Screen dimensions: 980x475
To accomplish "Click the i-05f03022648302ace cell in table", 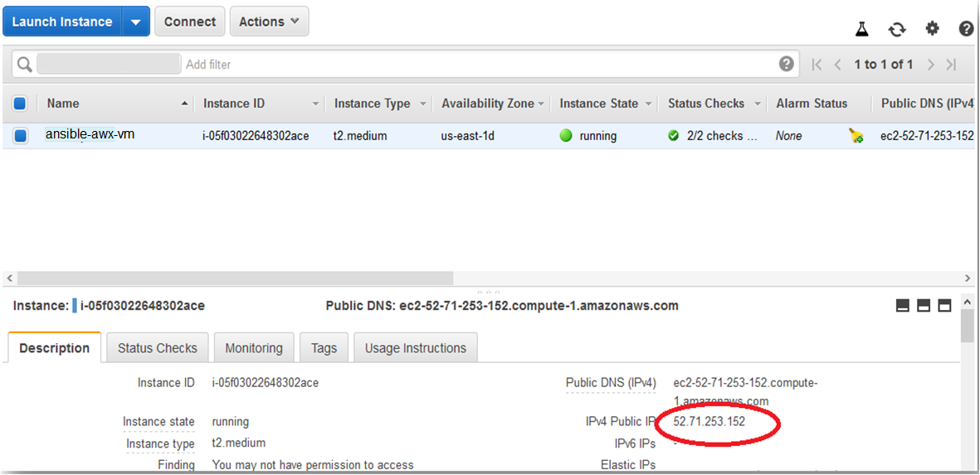I will point(256,136).
